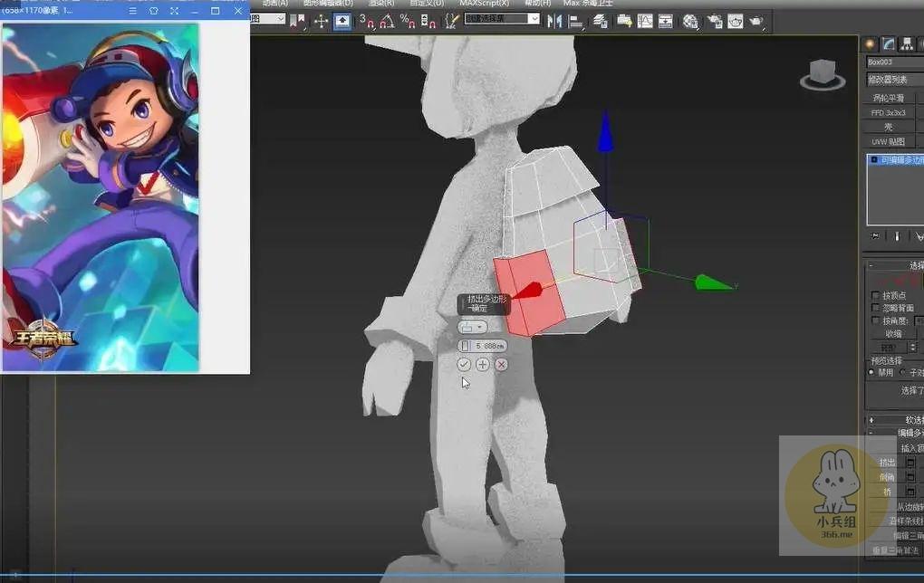The image size is (924, 583).
Task: Click the plus Apply and Continue caddy button
Action: point(483,365)
